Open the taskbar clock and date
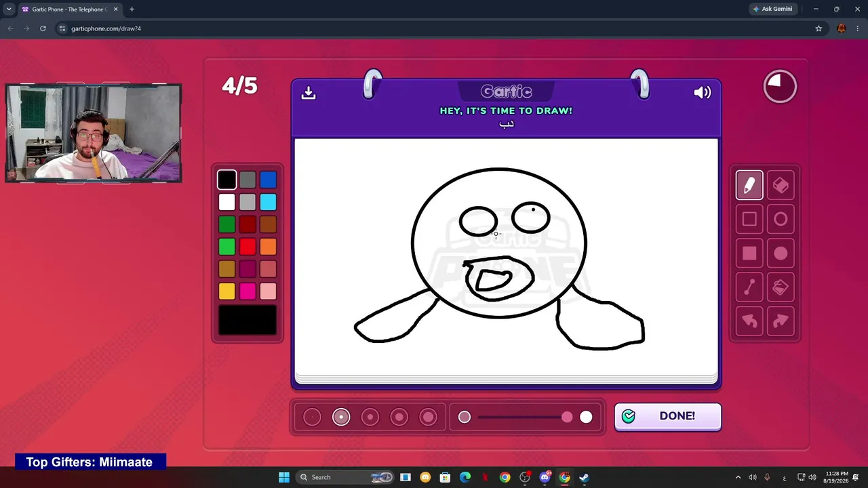Viewport: 868px width, 488px height. click(x=837, y=477)
